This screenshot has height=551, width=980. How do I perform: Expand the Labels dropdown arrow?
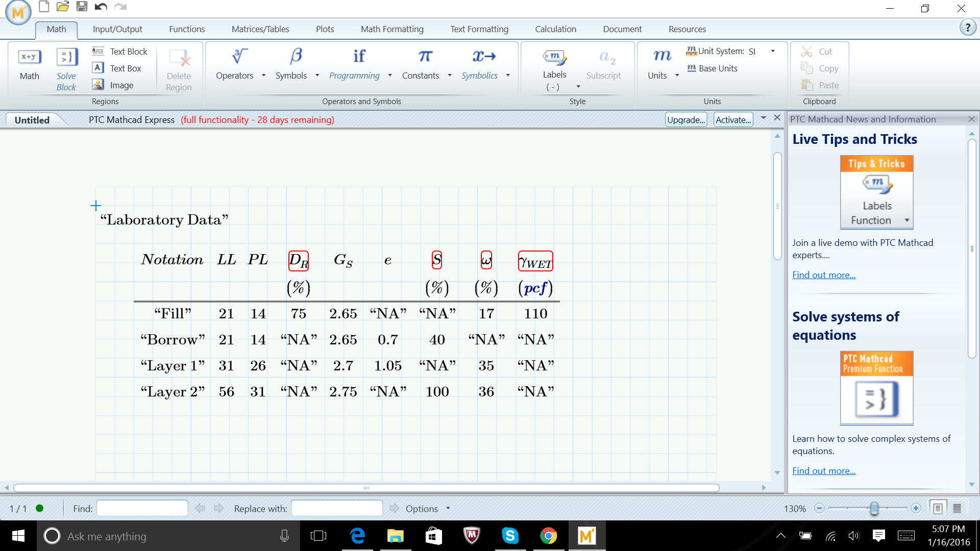[x=578, y=87]
